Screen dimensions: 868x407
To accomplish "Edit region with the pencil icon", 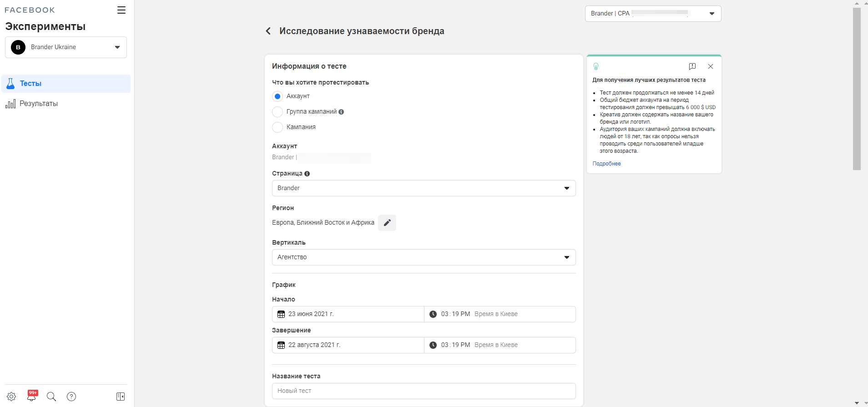I will pyautogui.click(x=387, y=223).
